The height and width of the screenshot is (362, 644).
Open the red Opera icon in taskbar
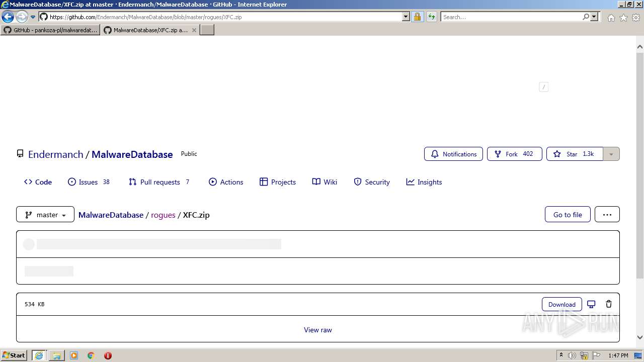[x=108, y=355]
